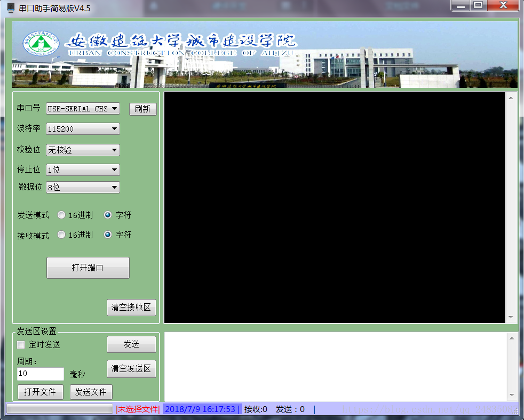Maximize the 串口助手 window

pos(479,6)
